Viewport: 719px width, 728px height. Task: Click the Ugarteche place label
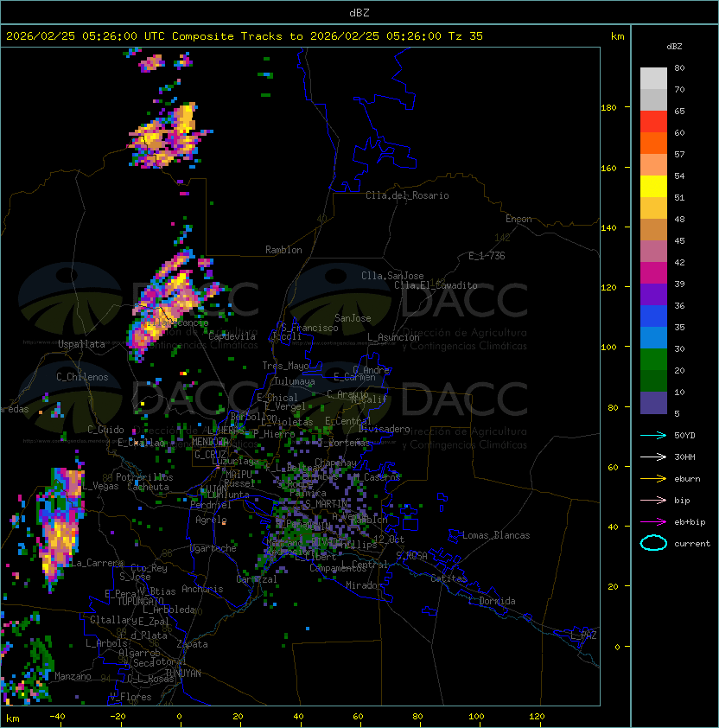[x=213, y=548]
